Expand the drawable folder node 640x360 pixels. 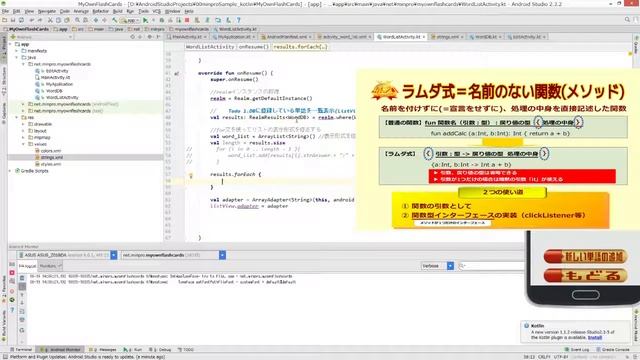(x=23, y=124)
